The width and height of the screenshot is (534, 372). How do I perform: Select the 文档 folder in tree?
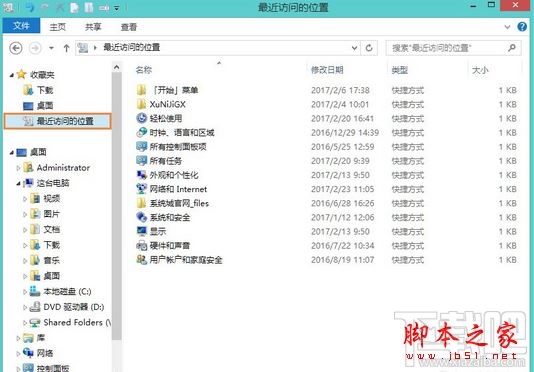coord(52,229)
